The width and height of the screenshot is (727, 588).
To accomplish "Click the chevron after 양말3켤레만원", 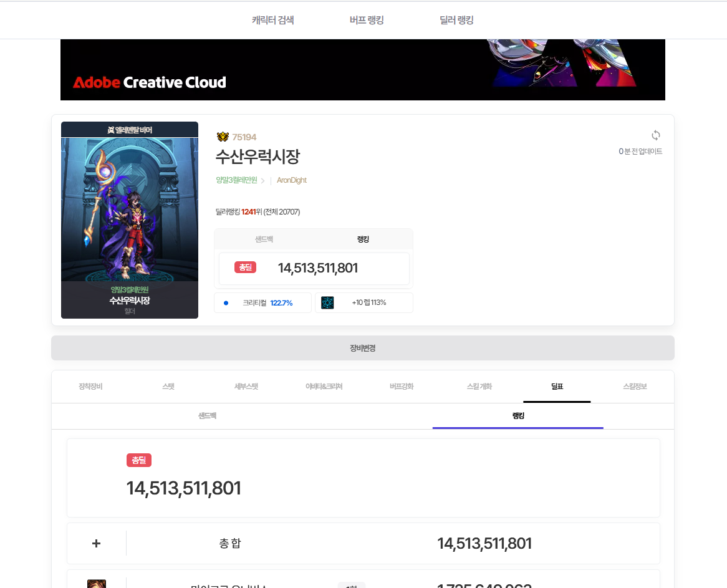I will [x=262, y=181].
